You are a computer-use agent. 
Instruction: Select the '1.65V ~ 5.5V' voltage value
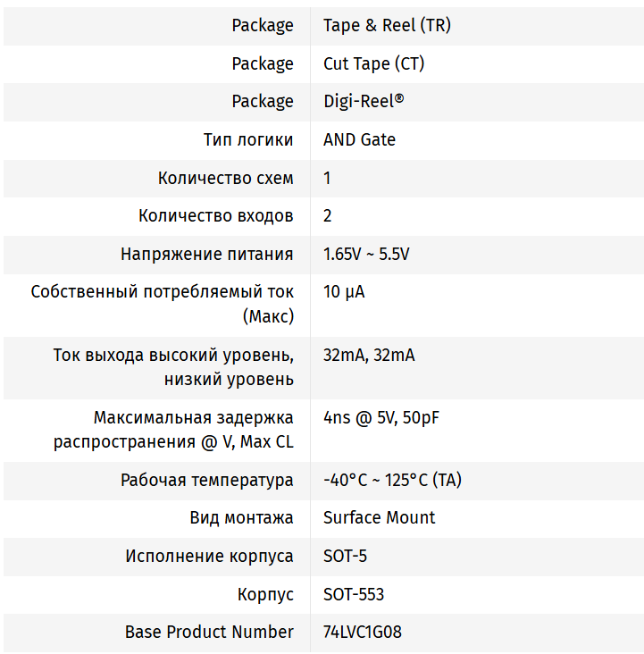click(366, 255)
